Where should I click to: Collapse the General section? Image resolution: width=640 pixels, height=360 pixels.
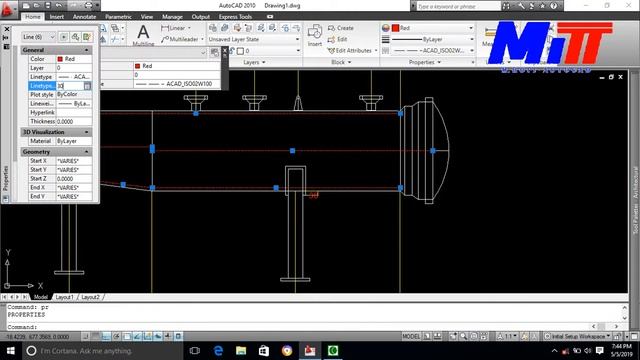click(87, 50)
